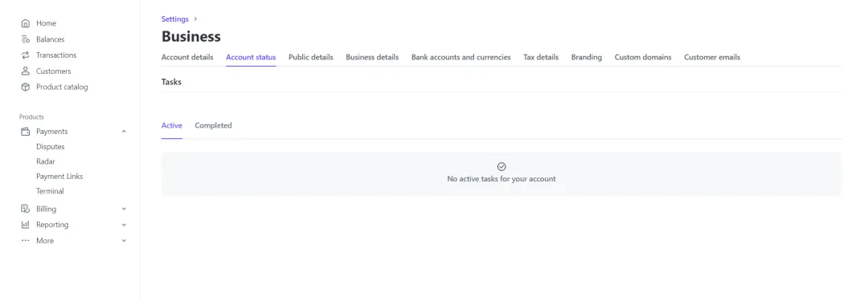This screenshot has height=301, width=868.
Task: Navigate to Customers
Action: (54, 71)
